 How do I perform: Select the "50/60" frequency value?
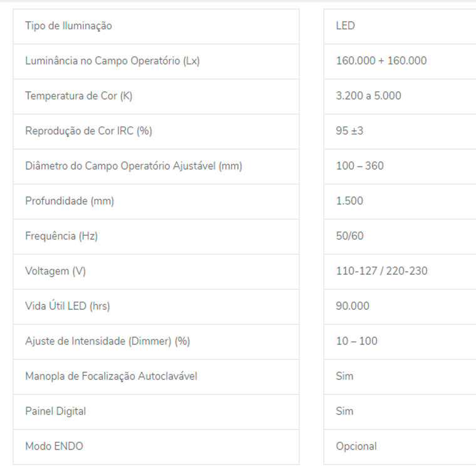pos(349,237)
